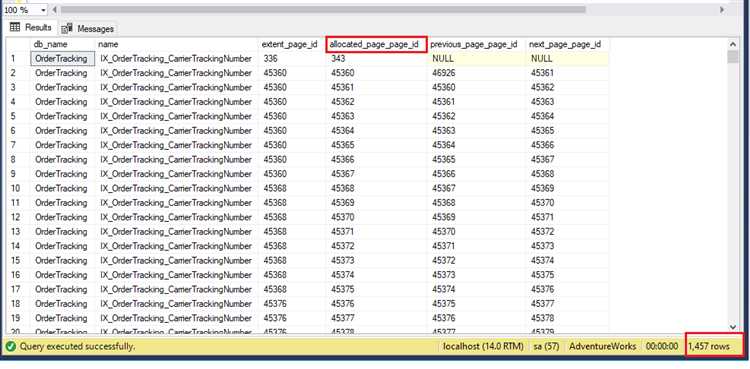Select extent_page_id cell 336

coord(292,59)
